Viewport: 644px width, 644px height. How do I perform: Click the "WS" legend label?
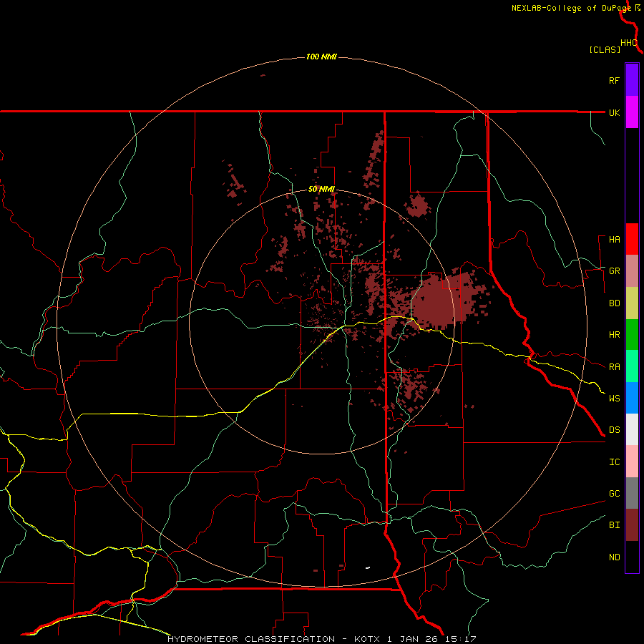tap(614, 399)
